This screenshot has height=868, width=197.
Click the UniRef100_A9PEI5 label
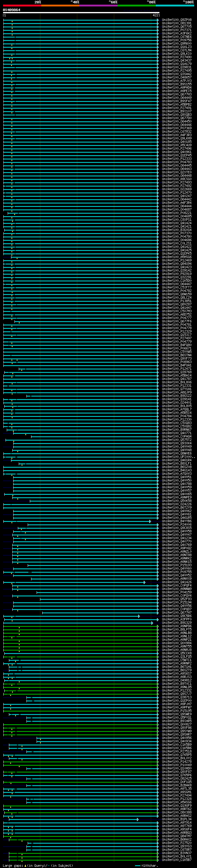click(x=177, y=91)
